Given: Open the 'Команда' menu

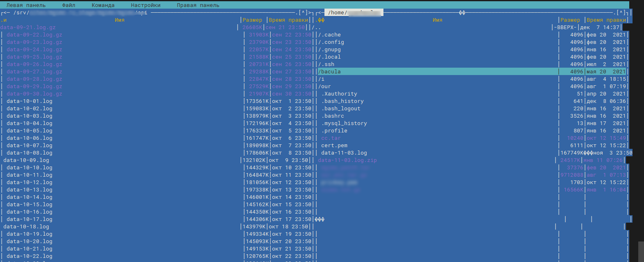Looking at the screenshot, I should coord(103,5).
